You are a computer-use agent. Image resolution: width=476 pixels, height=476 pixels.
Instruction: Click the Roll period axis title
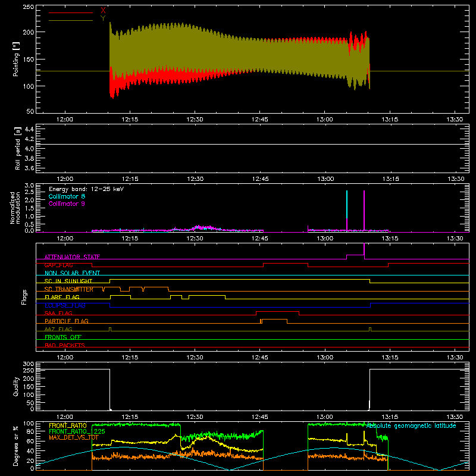tap(18, 148)
